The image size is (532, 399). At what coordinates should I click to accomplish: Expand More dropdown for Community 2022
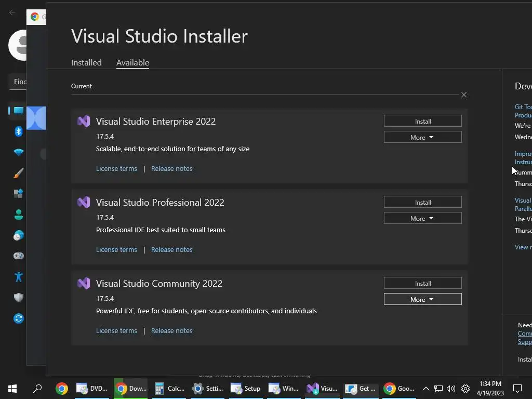click(x=422, y=299)
